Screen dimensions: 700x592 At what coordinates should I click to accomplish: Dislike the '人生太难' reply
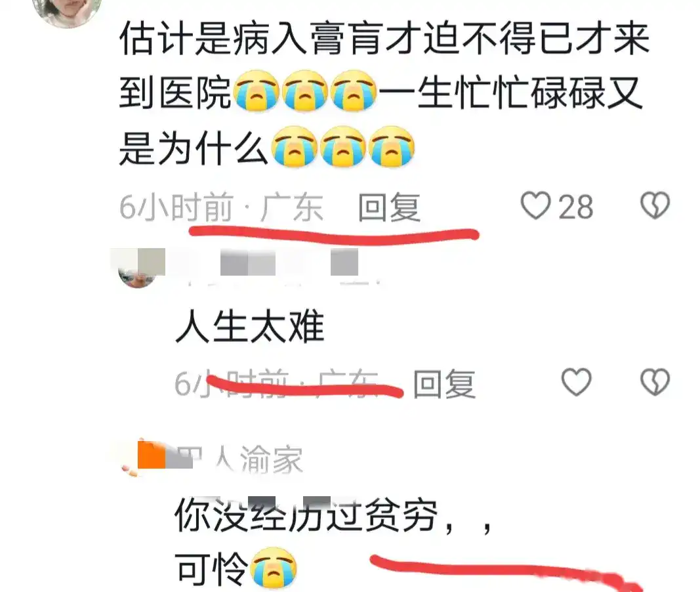tap(655, 382)
